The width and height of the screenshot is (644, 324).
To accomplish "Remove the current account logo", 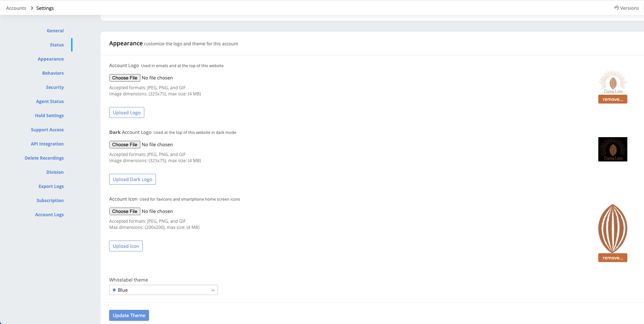I will [x=612, y=99].
